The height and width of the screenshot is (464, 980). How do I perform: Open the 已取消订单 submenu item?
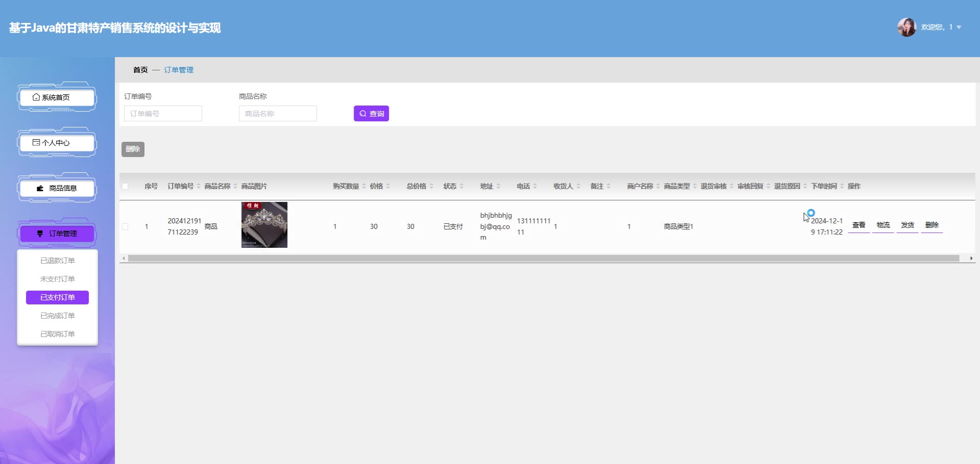58,334
